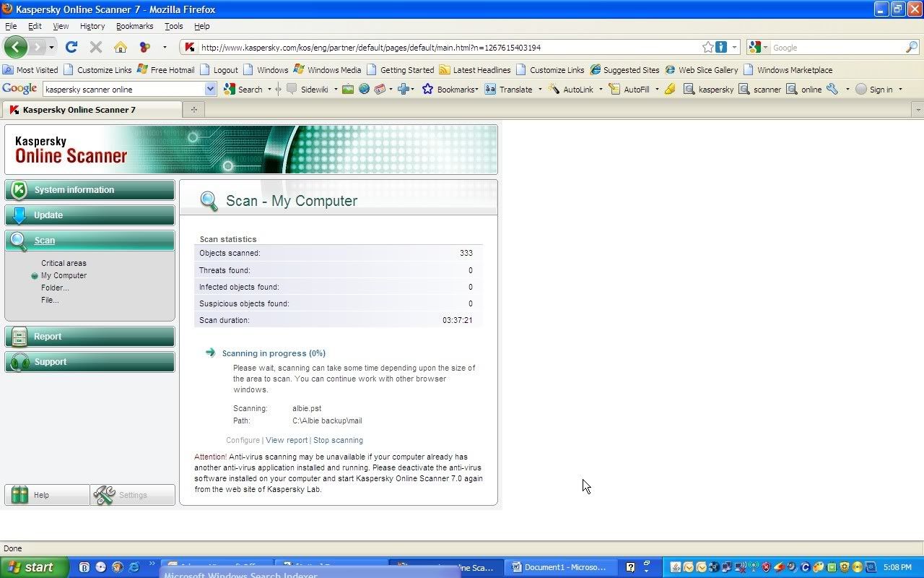Click AutoFill in the Google toolbar

pos(629,90)
